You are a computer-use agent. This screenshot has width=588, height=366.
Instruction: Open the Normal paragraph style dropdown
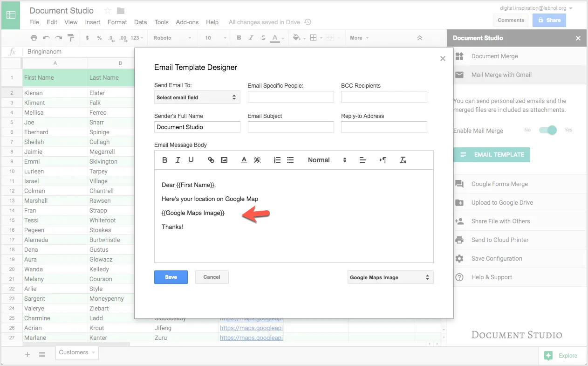coord(325,160)
